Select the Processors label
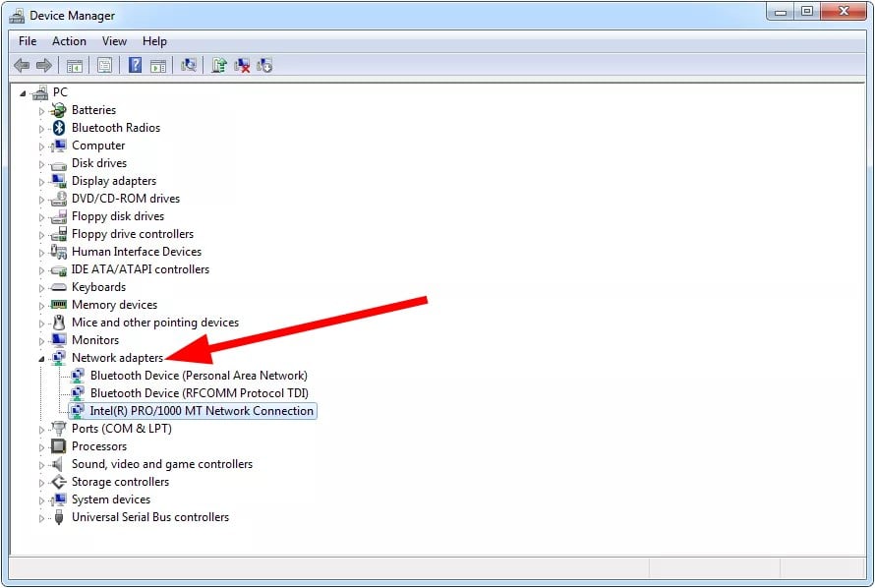The image size is (875, 588). (x=99, y=446)
